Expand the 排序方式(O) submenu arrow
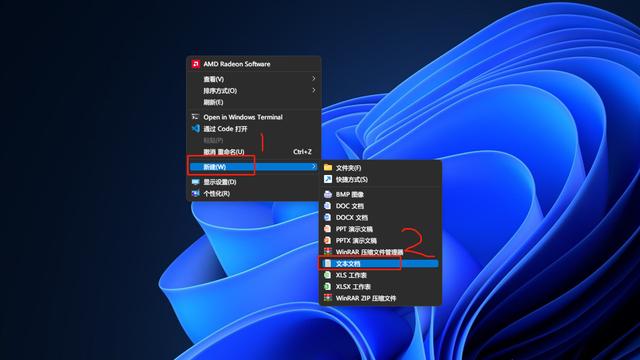The image size is (640, 360). point(313,90)
